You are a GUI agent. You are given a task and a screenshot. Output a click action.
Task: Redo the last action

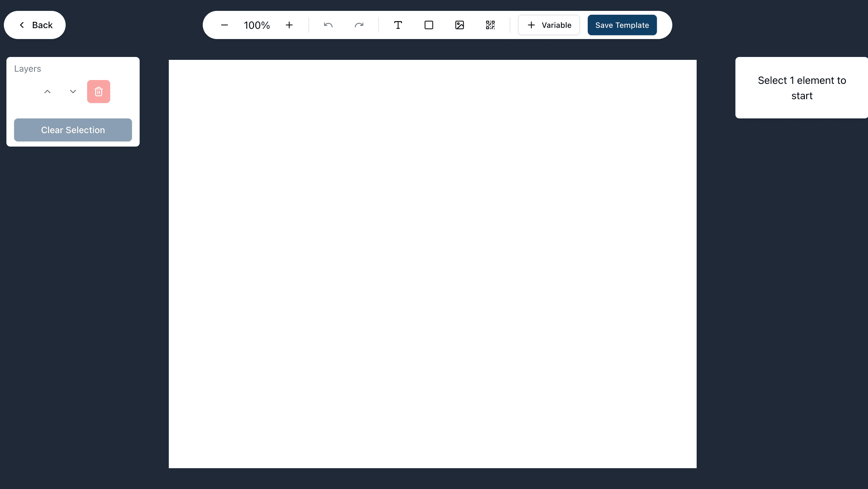tap(359, 25)
